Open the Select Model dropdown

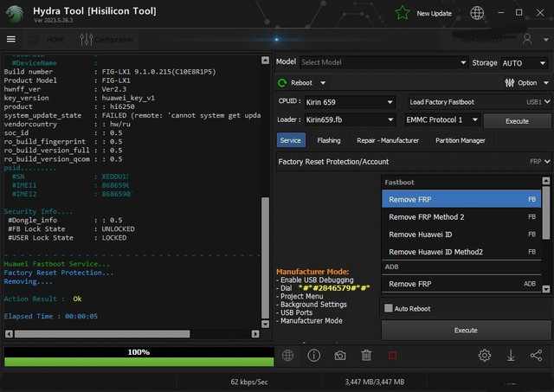[383, 62]
